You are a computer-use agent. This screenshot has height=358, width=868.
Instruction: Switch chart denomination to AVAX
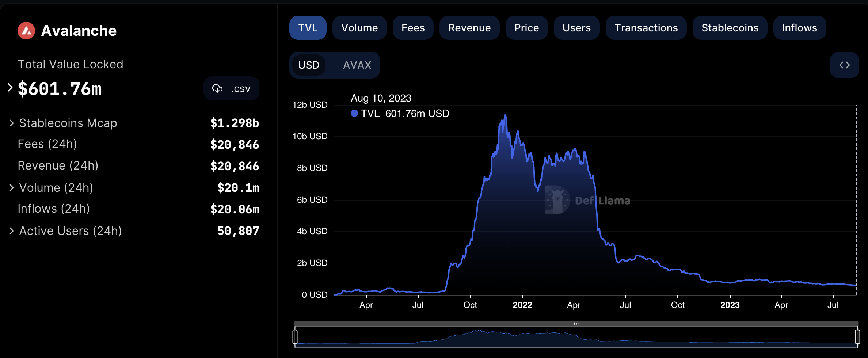tap(357, 65)
